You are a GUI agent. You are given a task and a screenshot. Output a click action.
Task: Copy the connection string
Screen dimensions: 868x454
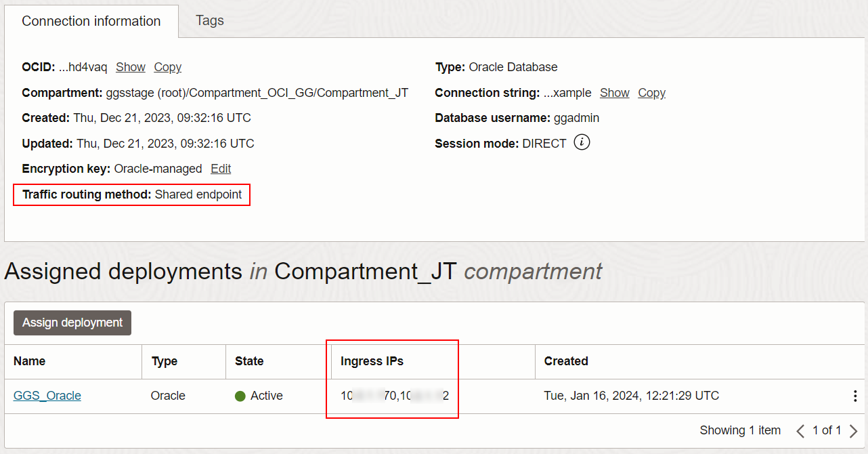point(651,92)
